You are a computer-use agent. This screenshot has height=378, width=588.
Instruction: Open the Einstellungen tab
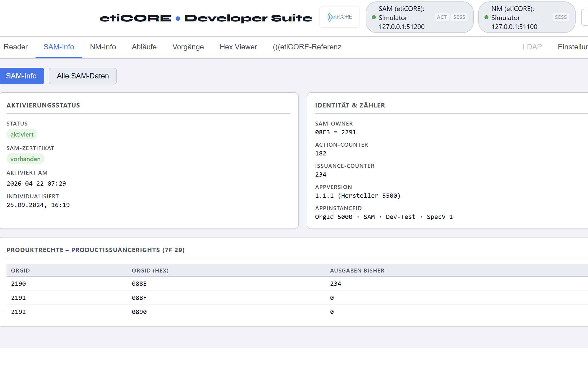pos(573,47)
